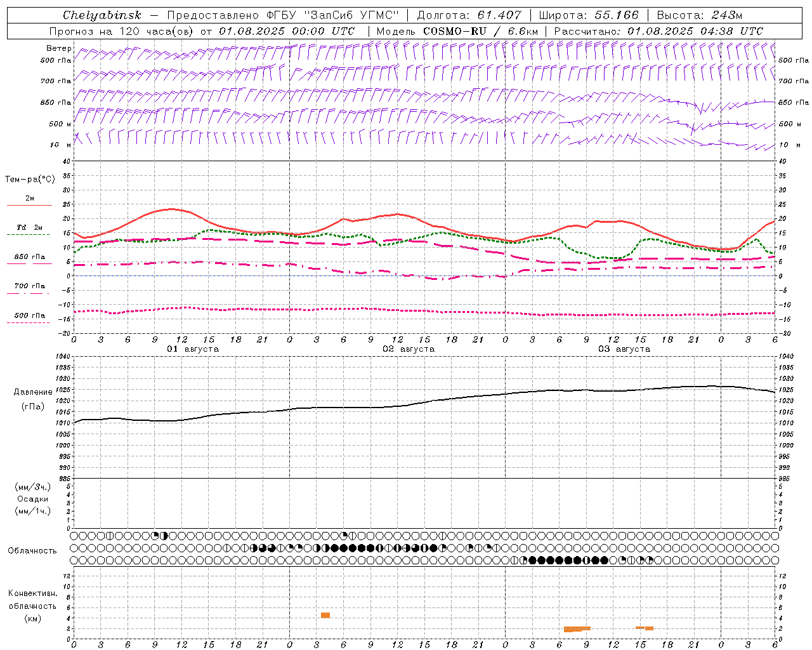Click the 10 м wind level label on left
Screen dimensions: 812x650
[60, 145]
